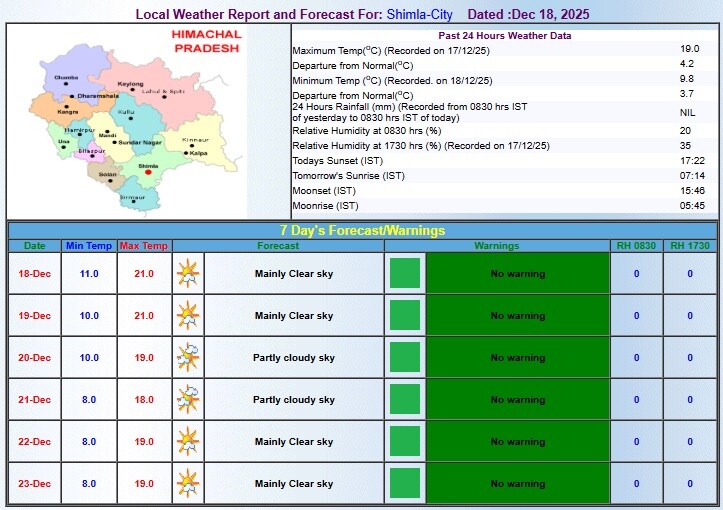The height and width of the screenshot is (510, 723).
Task: Click the "7 Day's Forecast/Warnings" header bar
Action: point(362,230)
